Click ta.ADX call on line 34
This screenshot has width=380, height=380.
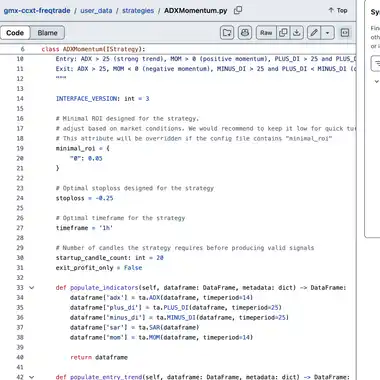(196, 297)
